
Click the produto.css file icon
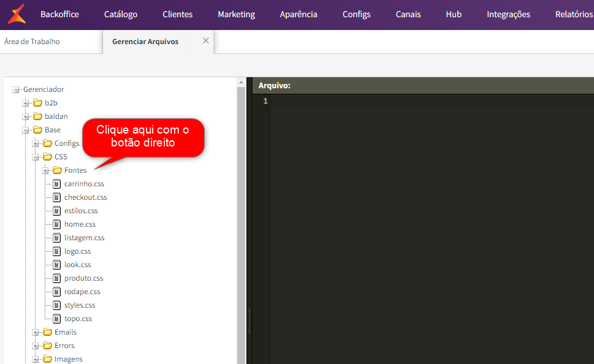[57, 278]
